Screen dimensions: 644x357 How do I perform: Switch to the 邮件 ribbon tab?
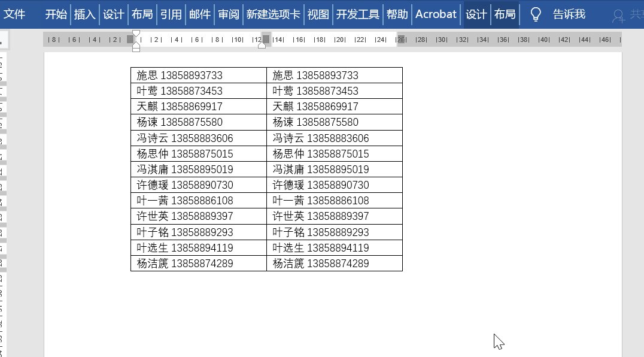click(x=199, y=14)
